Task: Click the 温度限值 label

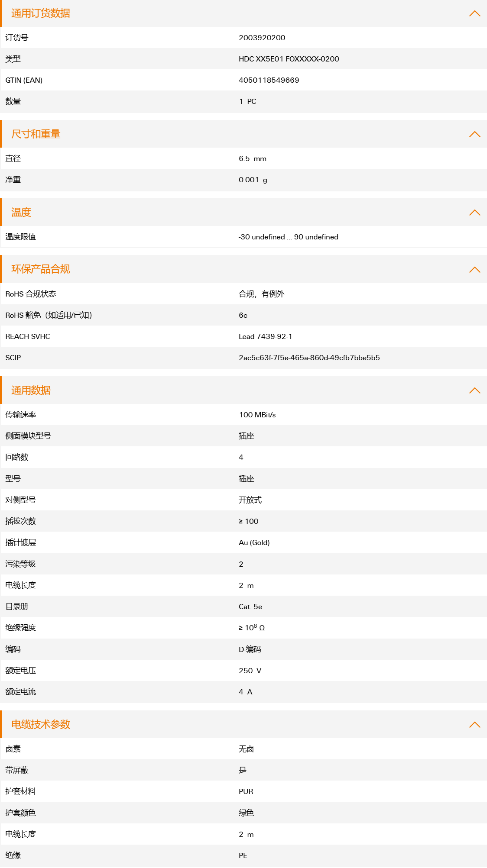Action: click(21, 237)
